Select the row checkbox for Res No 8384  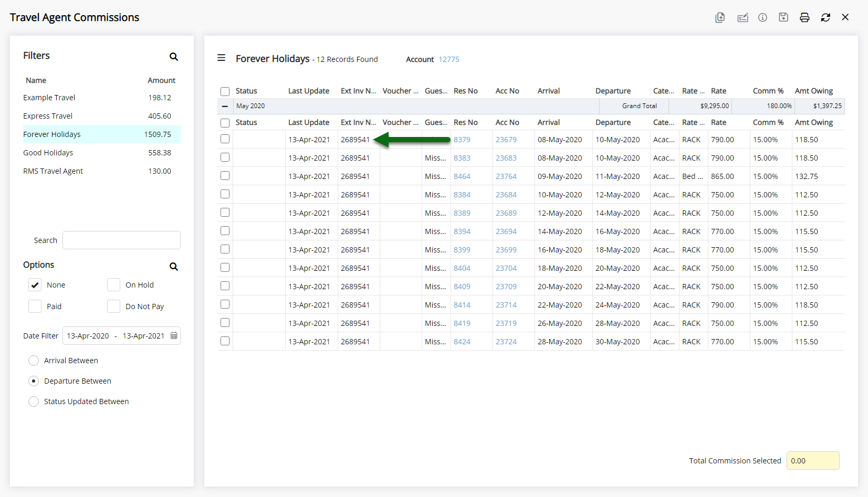[x=225, y=194]
